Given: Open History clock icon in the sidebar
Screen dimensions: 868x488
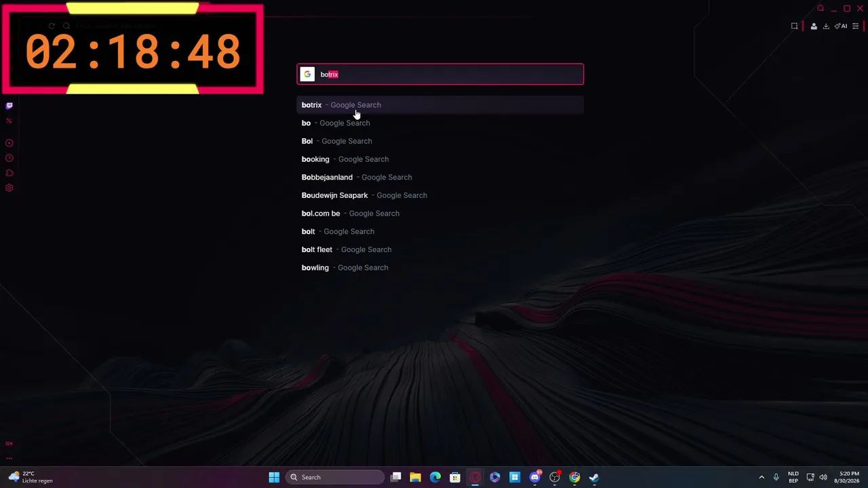Looking at the screenshot, I should [x=9, y=158].
